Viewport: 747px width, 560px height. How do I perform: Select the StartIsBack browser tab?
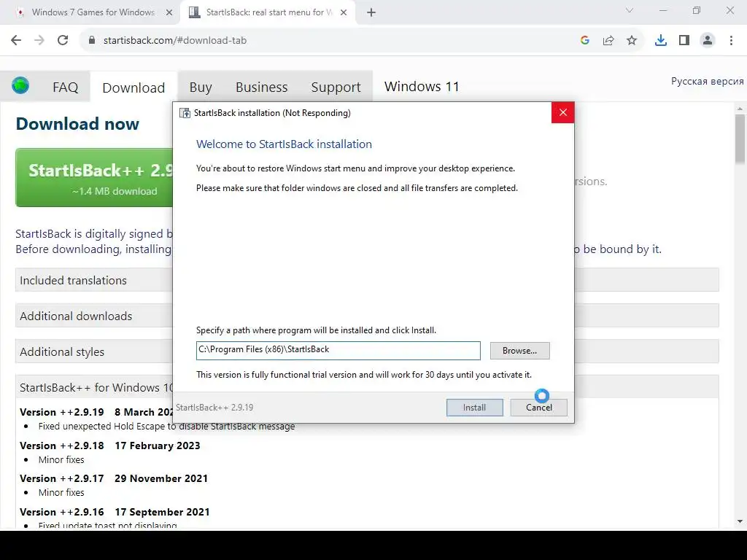tap(268, 12)
